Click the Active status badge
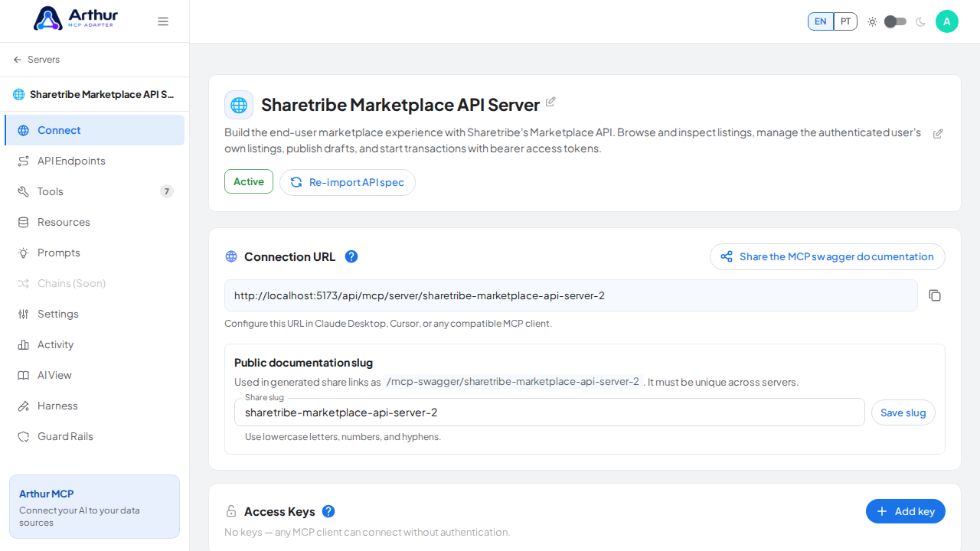This screenshot has height=551, width=980. (x=249, y=181)
